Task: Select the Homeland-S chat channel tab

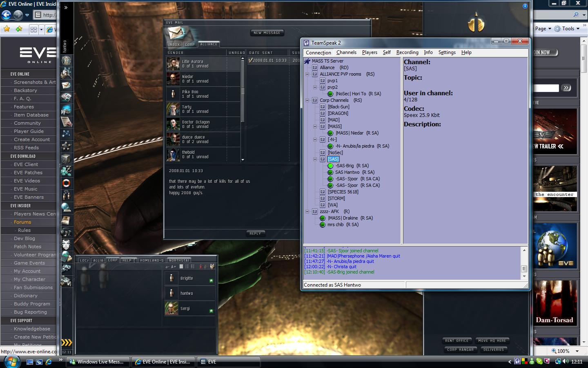Action: (151, 260)
